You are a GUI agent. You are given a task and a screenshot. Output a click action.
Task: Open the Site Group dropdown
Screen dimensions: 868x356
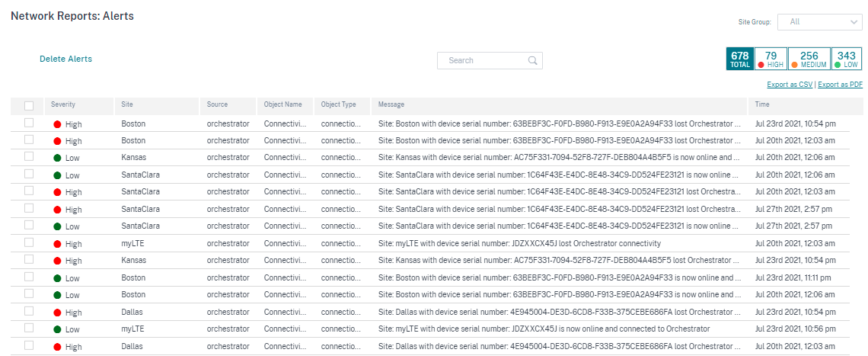point(820,21)
